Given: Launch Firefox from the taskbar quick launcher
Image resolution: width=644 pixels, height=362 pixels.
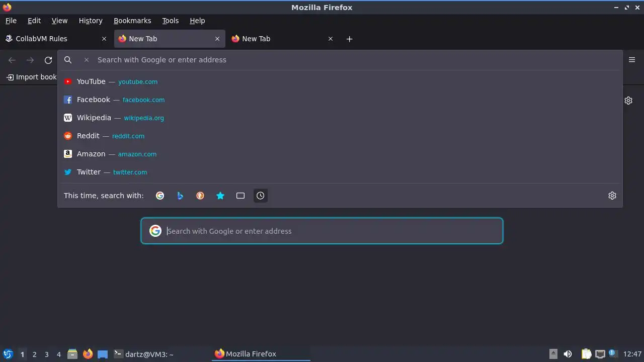Looking at the screenshot, I should point(88,354).
